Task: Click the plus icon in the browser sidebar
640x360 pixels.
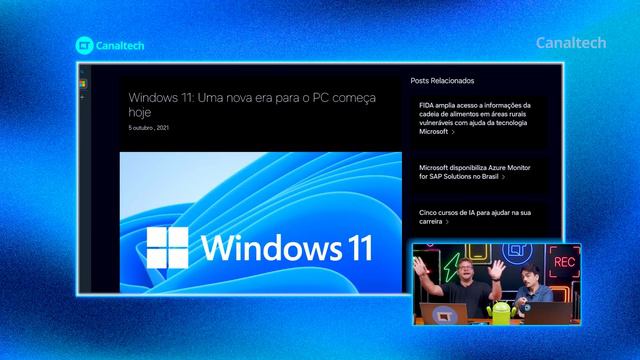Action: (x=82, y=98)
